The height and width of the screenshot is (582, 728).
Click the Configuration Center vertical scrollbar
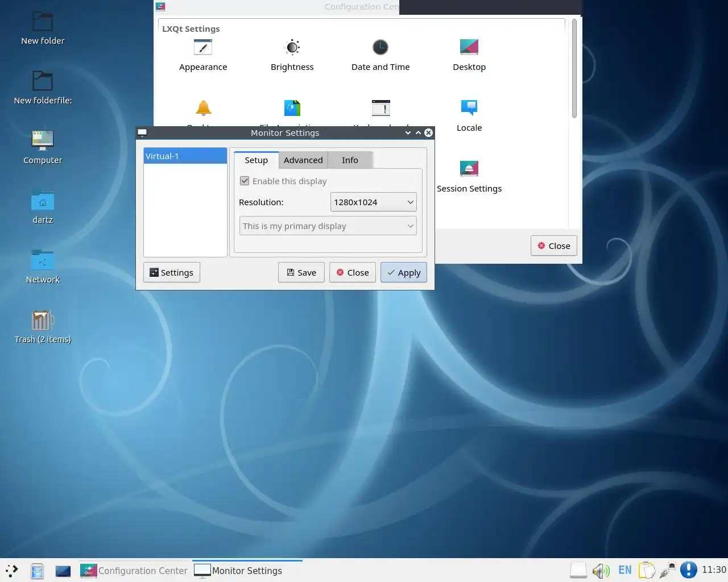coord(574,68)
